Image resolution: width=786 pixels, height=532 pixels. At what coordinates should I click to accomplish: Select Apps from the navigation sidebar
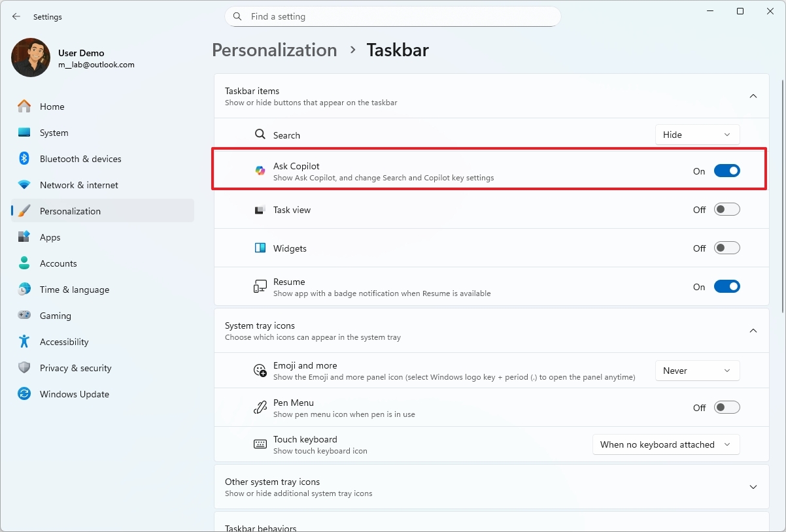[x=24, y=237]
